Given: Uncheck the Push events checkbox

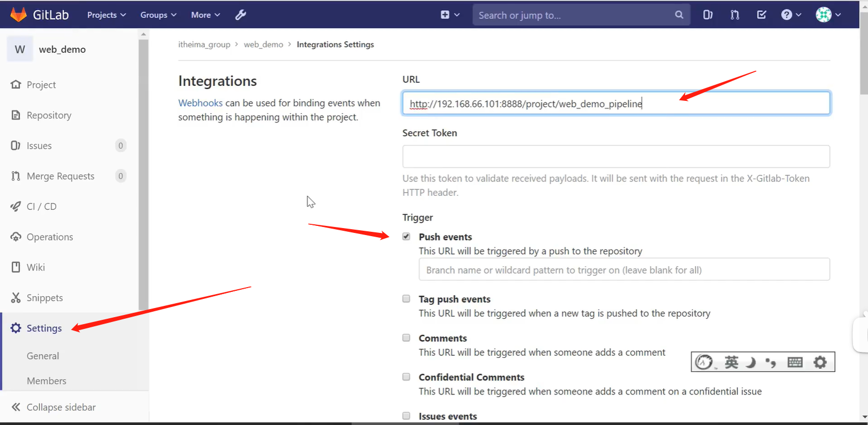Looking at the screenshot, I should click(x=406, y=237).
